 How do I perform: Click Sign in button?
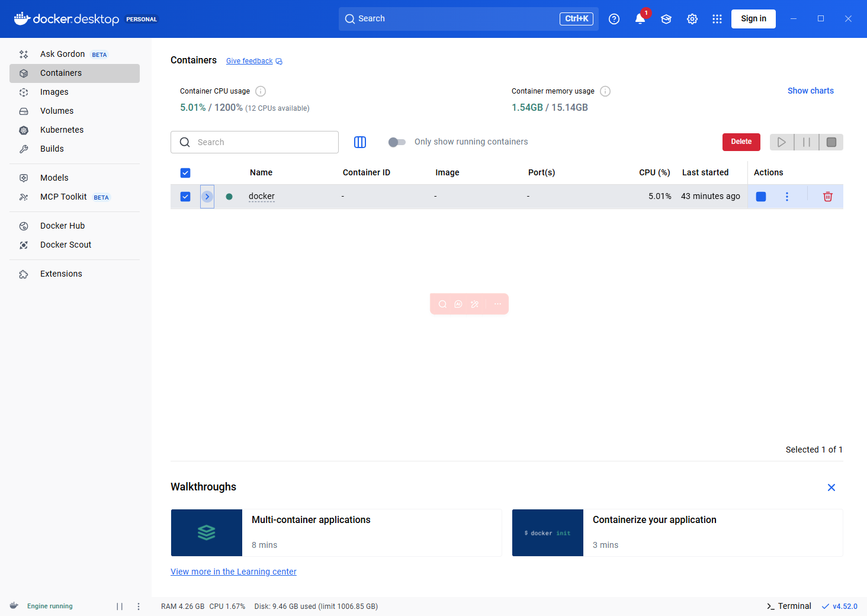coord(753,19)
